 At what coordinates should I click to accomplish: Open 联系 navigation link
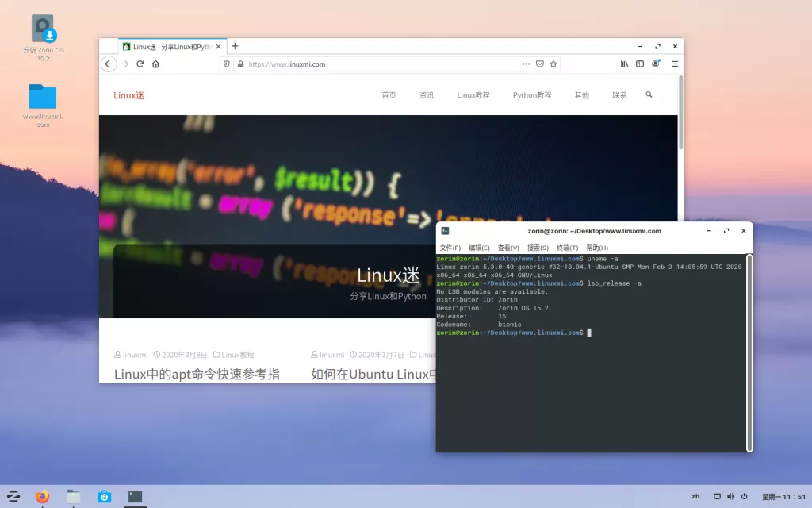click(619, 95)
